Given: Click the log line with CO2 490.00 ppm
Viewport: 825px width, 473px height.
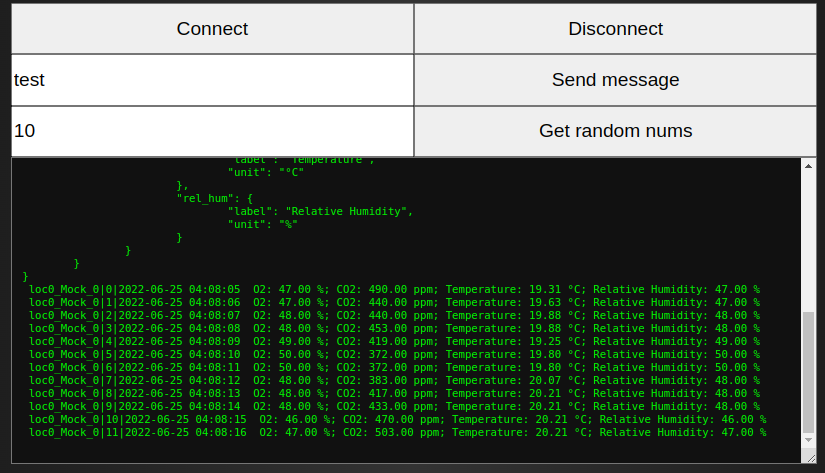Looking at the screenshot, I should click(x=395, y=289).
